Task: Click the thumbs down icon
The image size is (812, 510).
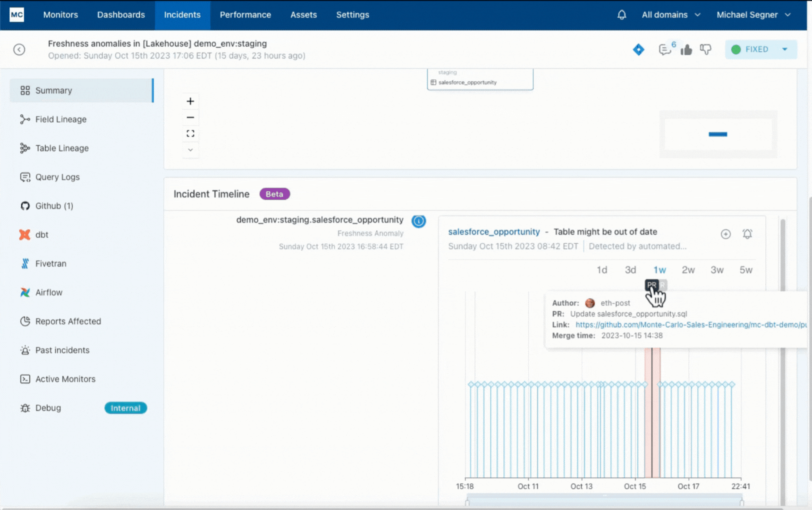Action: point(706,49)
